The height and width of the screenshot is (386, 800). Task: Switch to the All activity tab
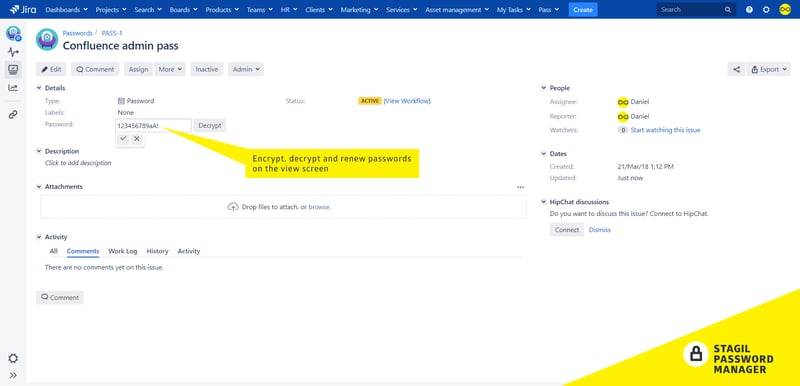tap(54, 251)
